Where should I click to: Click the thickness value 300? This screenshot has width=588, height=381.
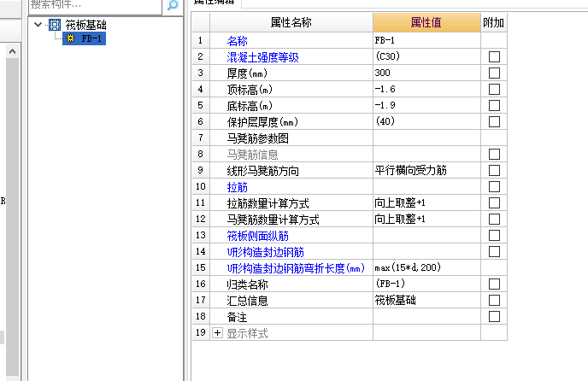426,73
